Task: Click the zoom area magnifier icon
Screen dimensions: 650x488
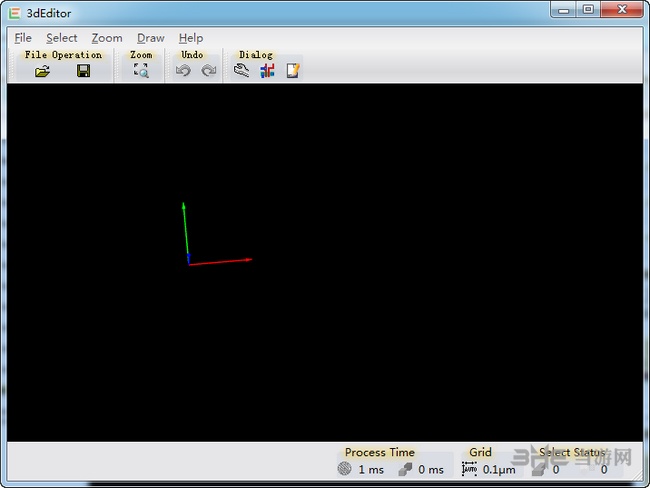Action: 141,71
